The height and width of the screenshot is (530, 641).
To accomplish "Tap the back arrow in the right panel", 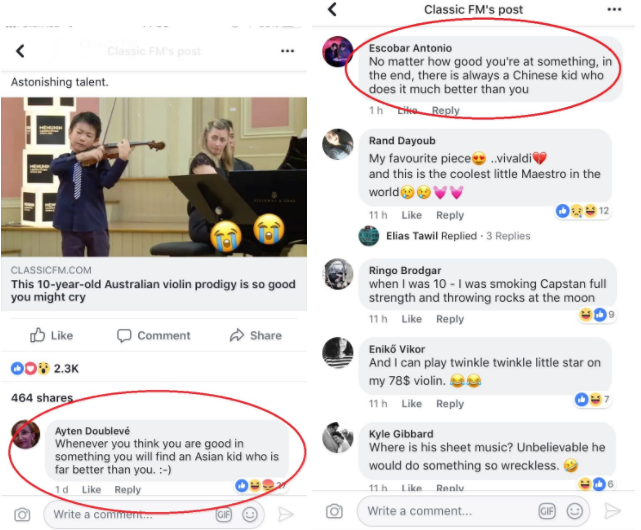I will 333,10.
